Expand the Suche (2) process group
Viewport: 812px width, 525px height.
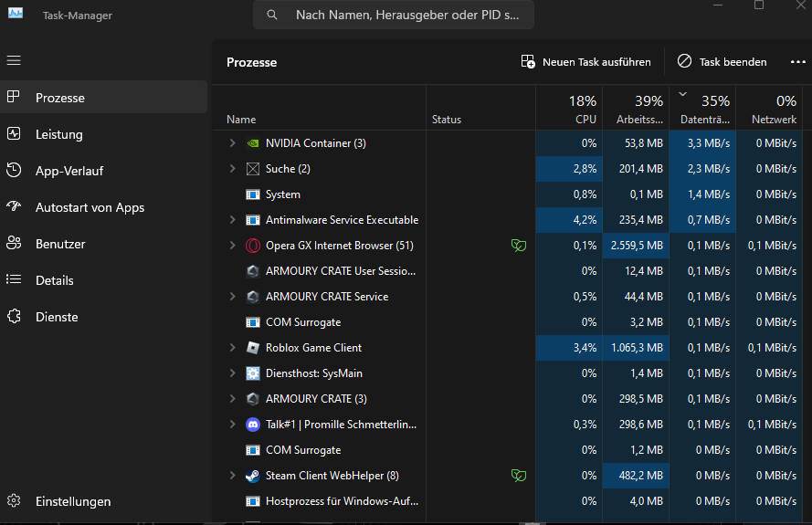coord(233,169)
